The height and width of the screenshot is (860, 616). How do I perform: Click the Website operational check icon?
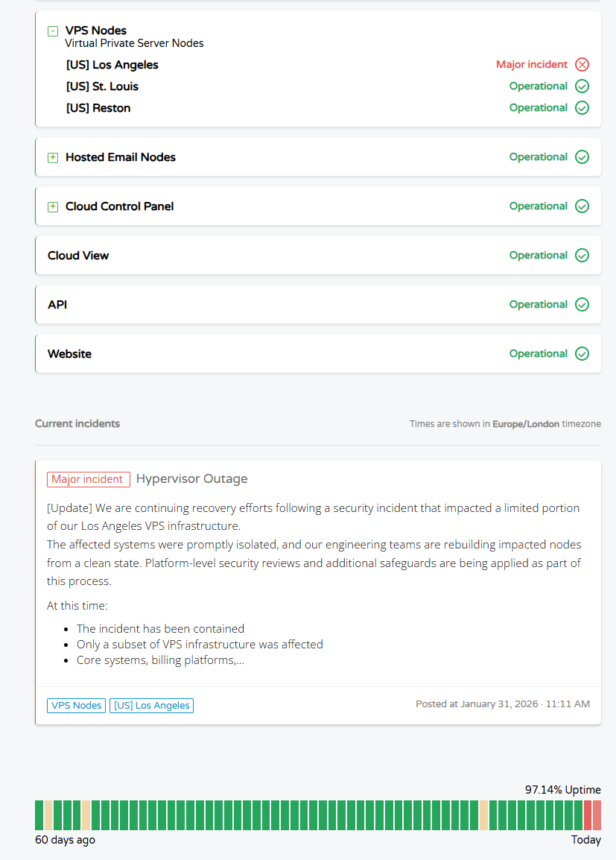pos(582,354)
